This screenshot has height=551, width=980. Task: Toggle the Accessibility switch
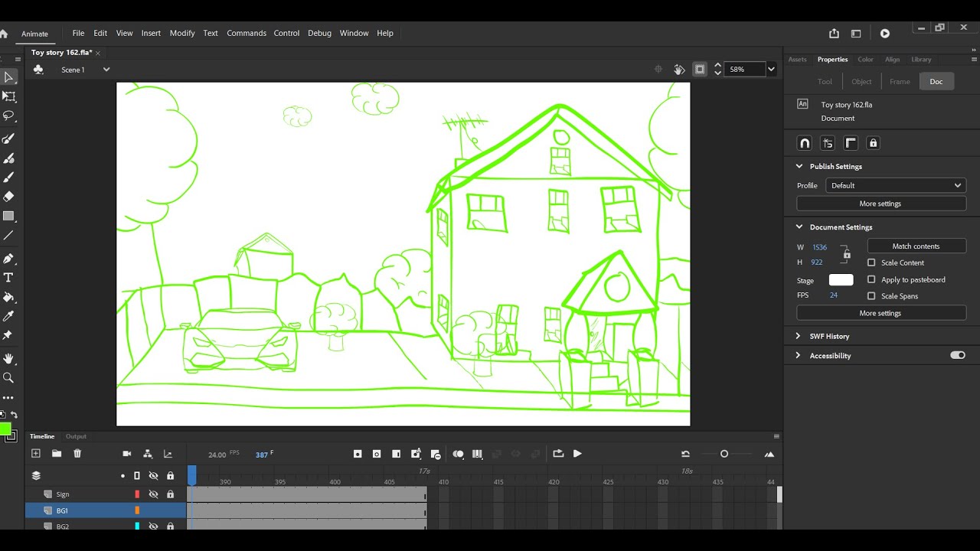point(958,356)
